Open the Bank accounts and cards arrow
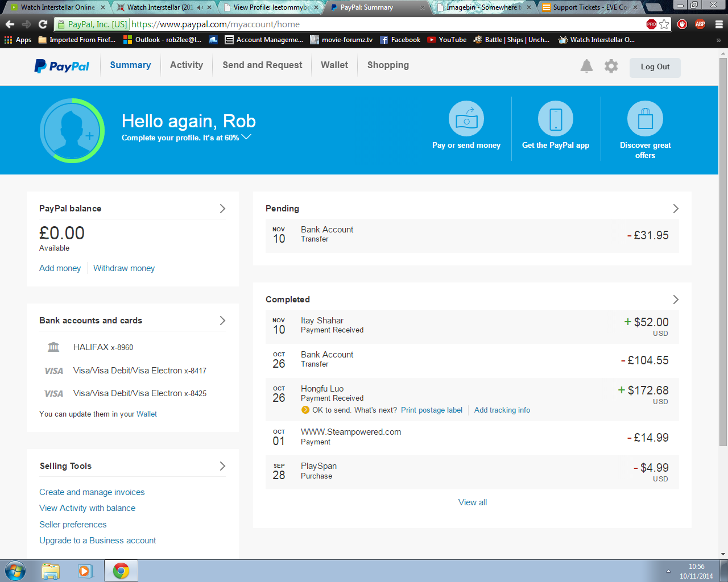 (222, 321)
